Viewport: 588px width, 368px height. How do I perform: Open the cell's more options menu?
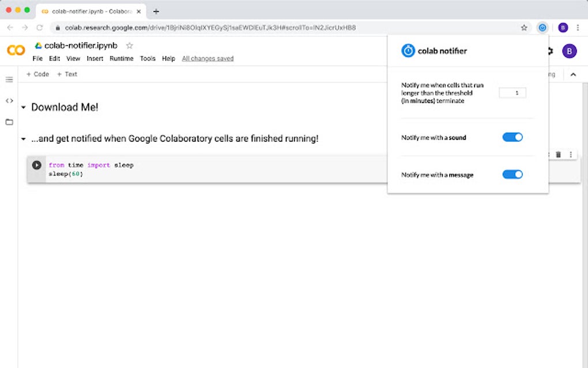[x=571, y=154]
